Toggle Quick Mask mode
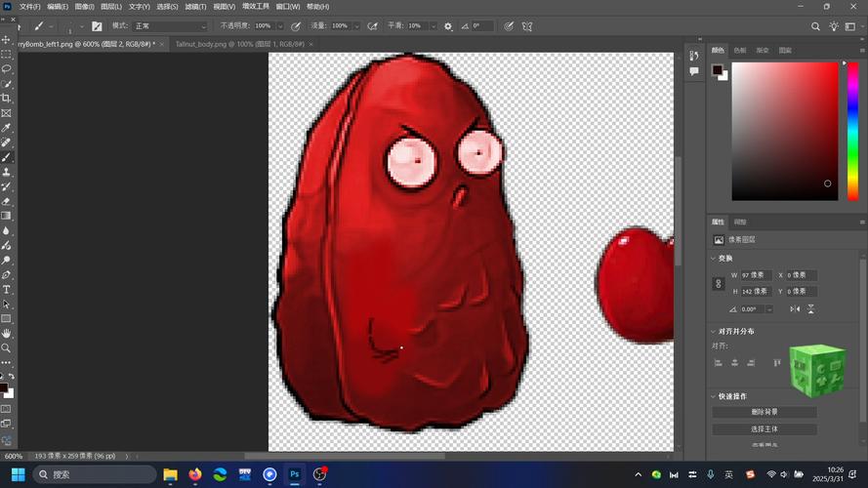The height and width of the screenshot is (488, 868). [x=6, y=409]
